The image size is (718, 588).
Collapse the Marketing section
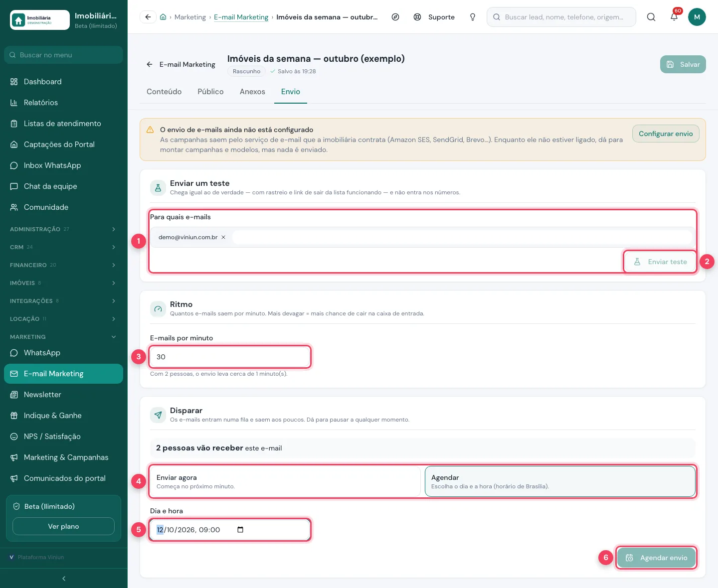[63, 337]
